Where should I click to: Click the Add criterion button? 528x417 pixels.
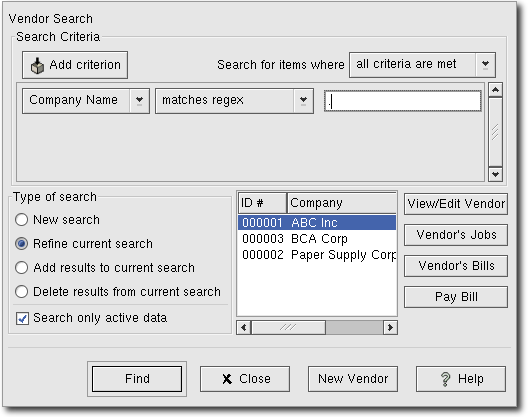[x=75, y=65]
